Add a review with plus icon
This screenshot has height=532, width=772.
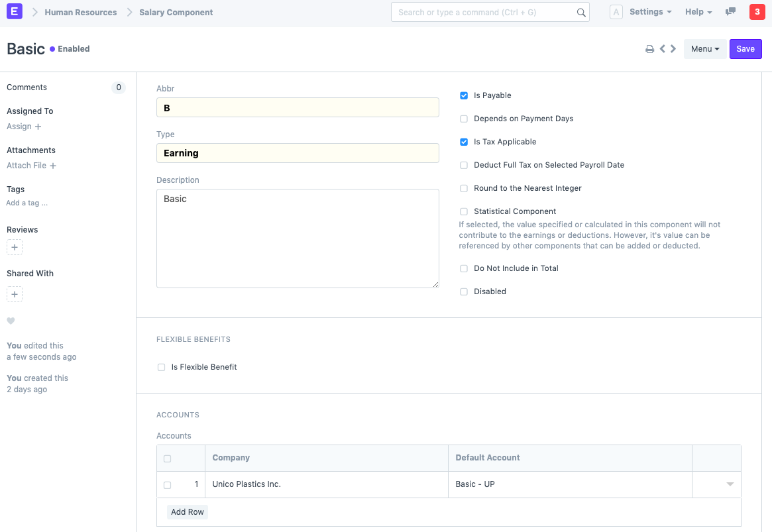[x=15, y=247]
